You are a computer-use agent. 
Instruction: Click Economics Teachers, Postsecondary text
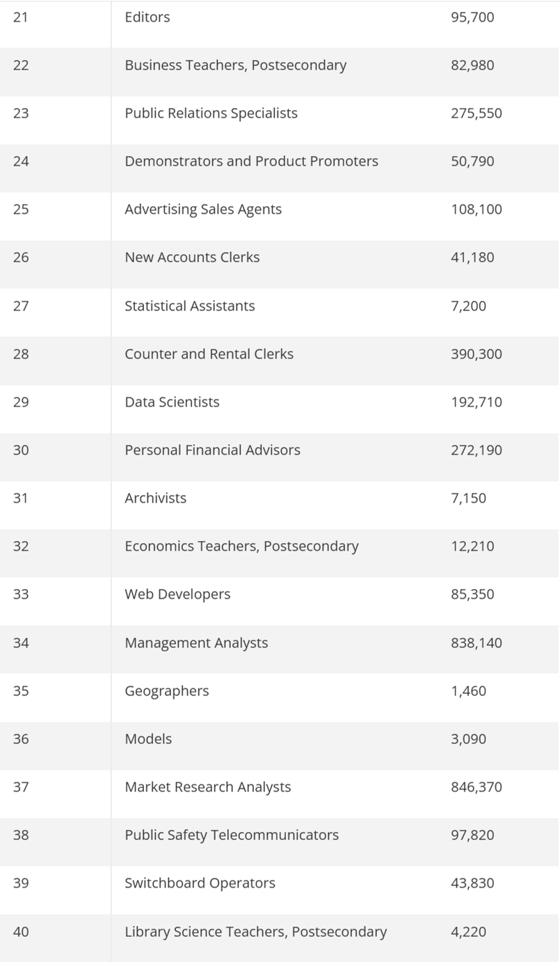click(x=241, y=546)
